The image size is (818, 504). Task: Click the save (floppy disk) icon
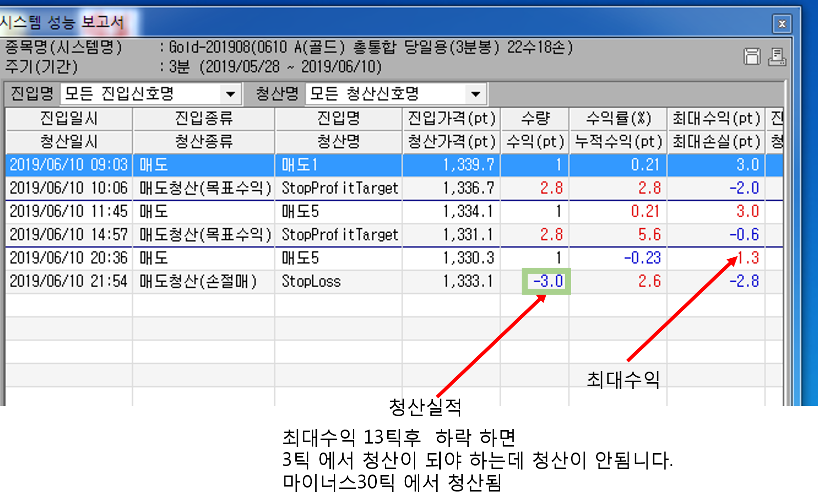click(752, 57)
